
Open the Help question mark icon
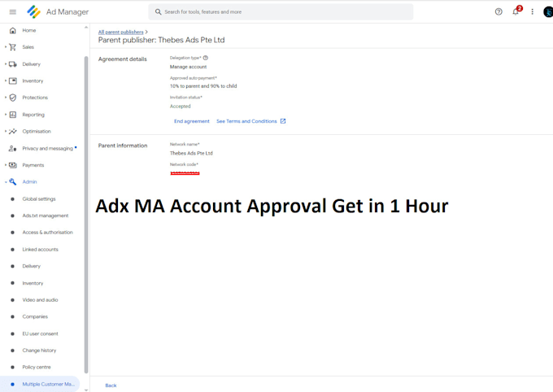[x=499, y=12]
